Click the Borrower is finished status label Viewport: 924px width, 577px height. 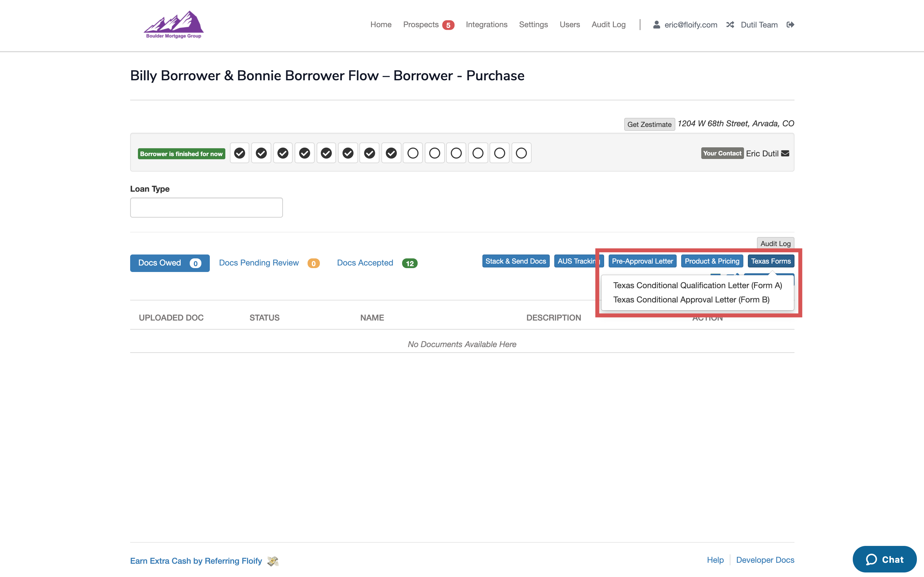click(x=181, y=154)
